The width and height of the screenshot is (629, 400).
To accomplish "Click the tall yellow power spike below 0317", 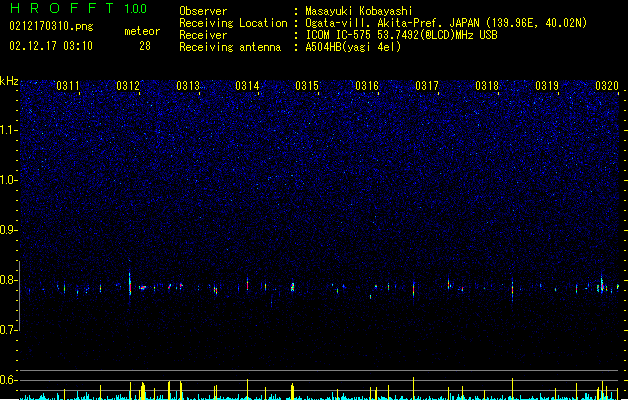I will tap(414, 388).
